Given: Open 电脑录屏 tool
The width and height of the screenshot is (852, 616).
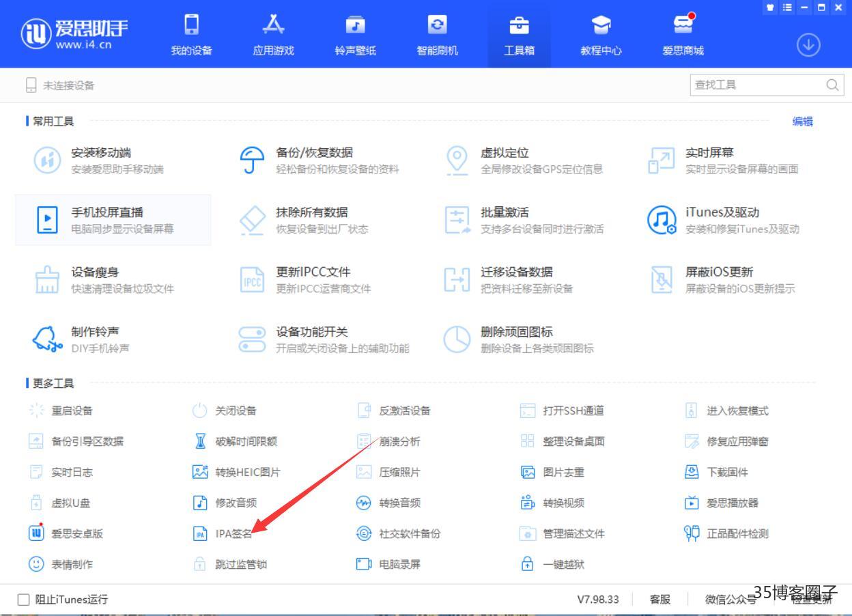Looking at the screenshot, I should [389, 564].
